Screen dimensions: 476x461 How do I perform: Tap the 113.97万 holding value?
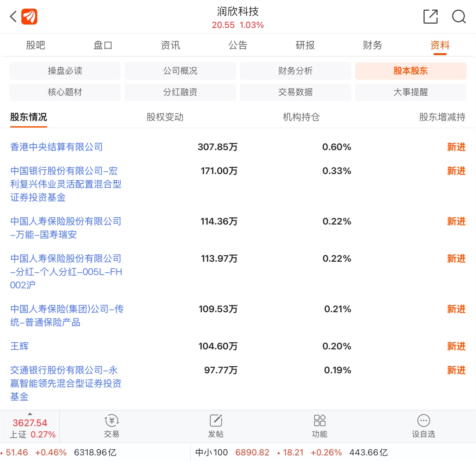[x=219, y=258]
